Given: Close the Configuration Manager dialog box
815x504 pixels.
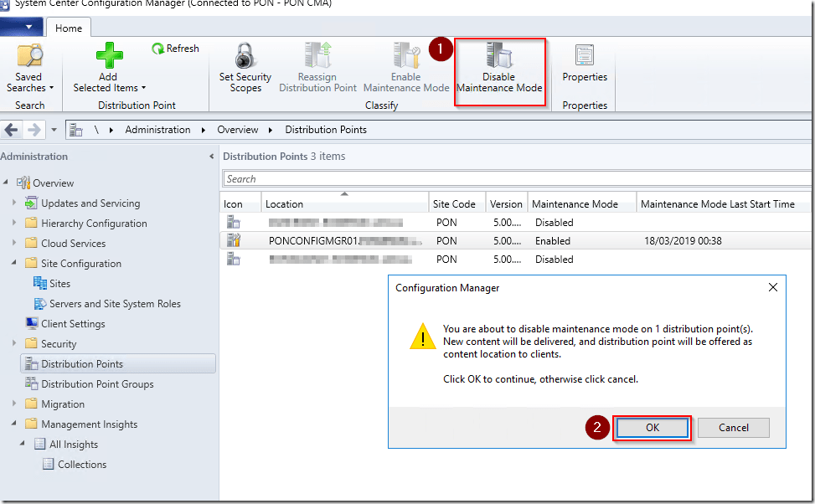Looking at the screenshot, I should click(x=772, y=287).
